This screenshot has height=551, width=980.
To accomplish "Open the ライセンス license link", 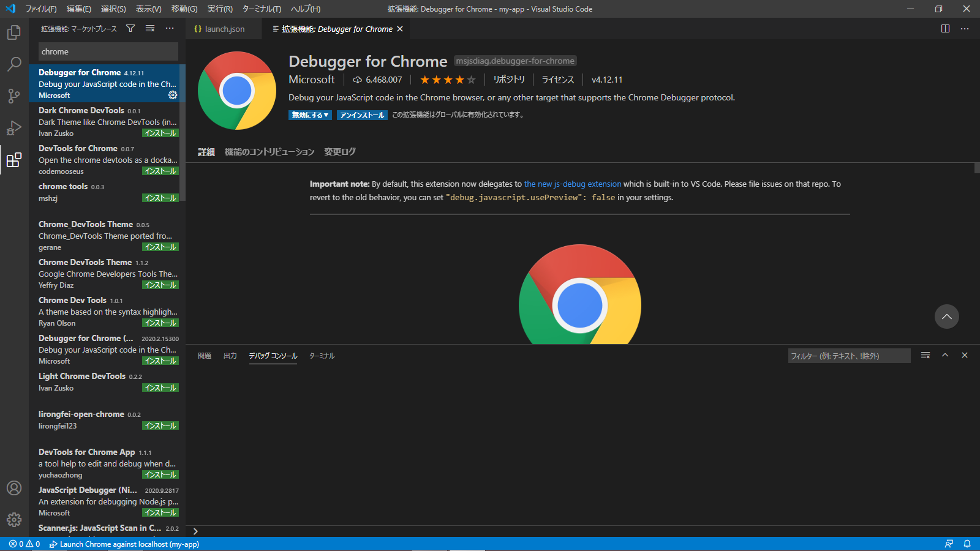I will coord(558,80).
